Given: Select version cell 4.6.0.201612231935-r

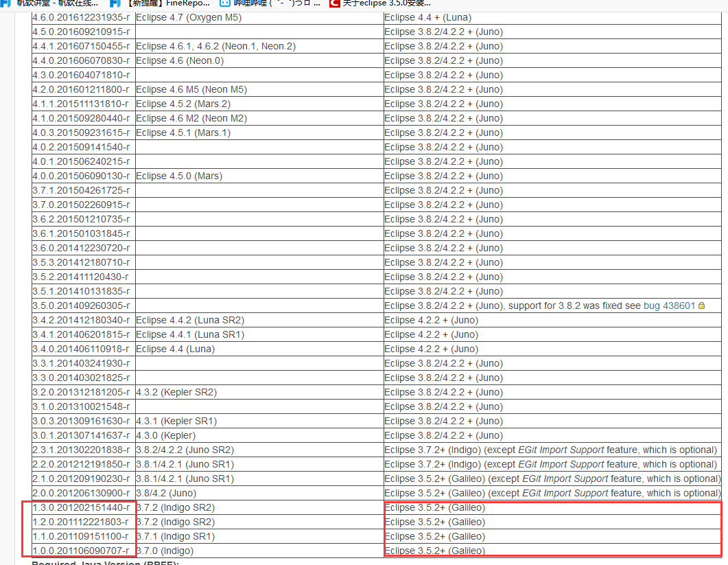Looking at the screenshot, I should click(84, 17).
